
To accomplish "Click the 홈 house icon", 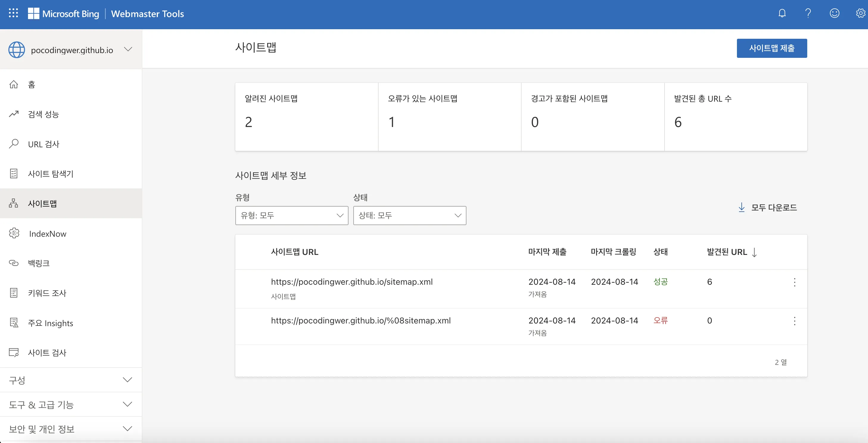I will coord(13,84).
